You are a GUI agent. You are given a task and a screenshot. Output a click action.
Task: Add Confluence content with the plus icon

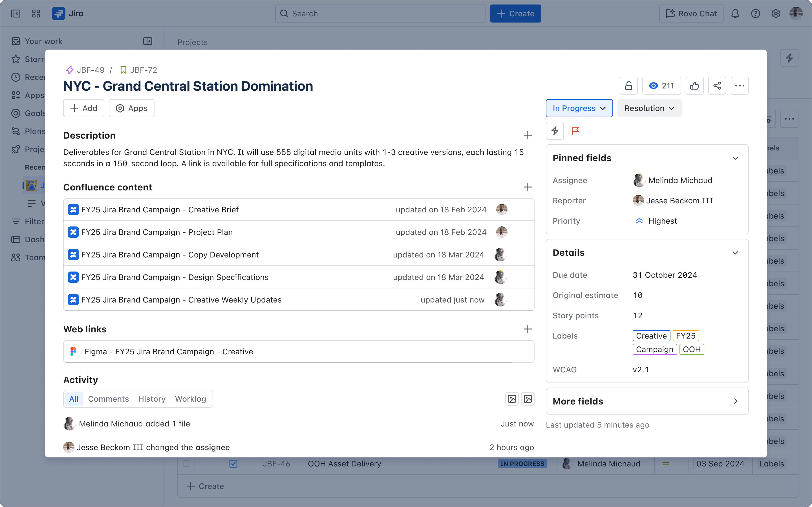point(528,187)
